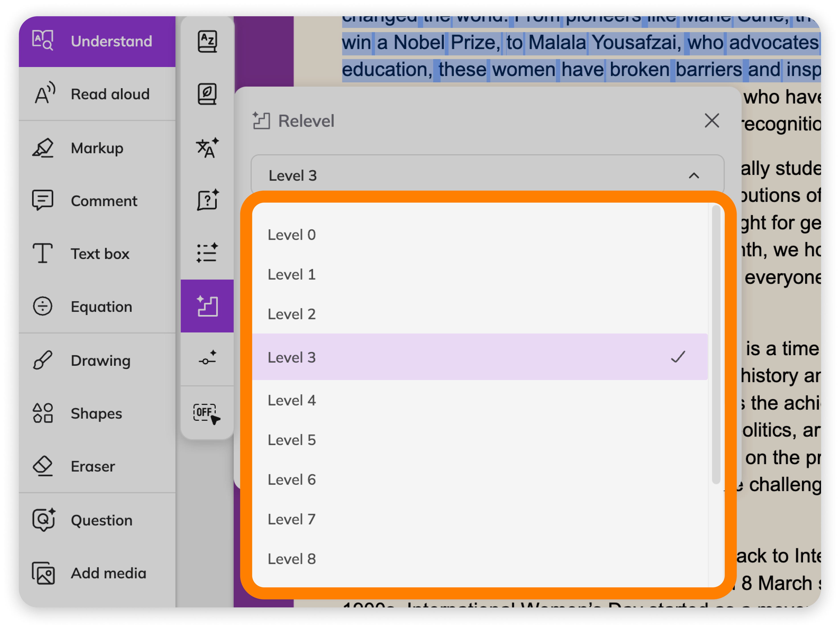The image size is (840, 629).
Task: Open the Understand panel tab
Action: 97,41
